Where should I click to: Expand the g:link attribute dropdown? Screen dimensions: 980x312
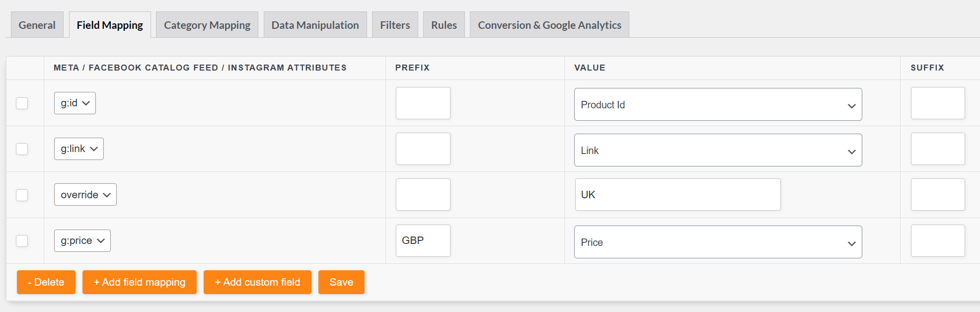click(78, 149)
